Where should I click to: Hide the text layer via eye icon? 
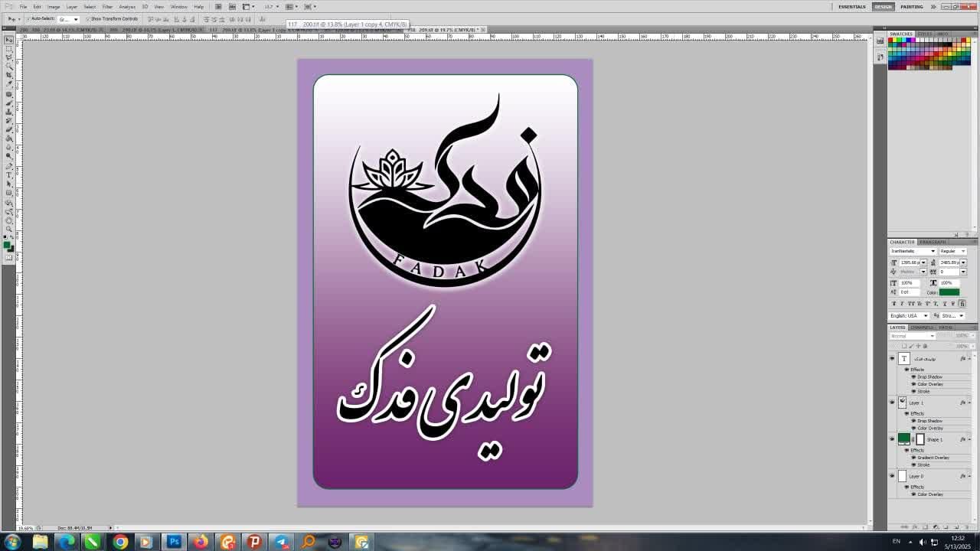pos(892,359)
